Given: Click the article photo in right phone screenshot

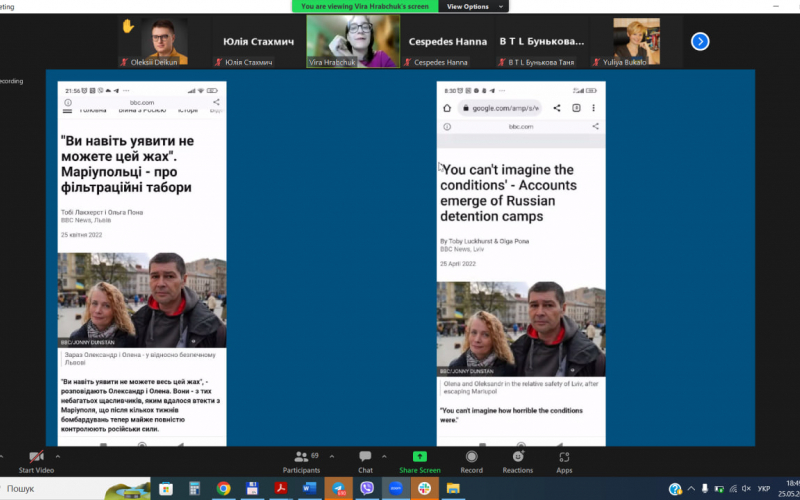Looking at the screenshot, I should [521, 329].
